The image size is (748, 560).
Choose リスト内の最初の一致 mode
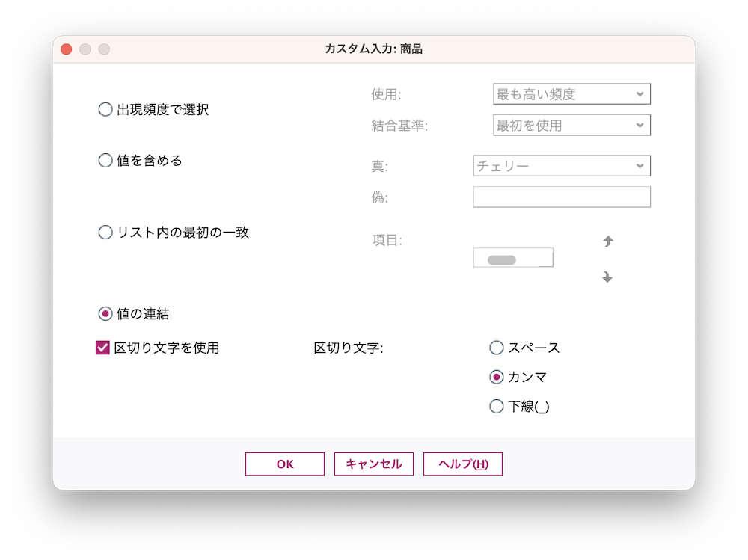point(104,233)
